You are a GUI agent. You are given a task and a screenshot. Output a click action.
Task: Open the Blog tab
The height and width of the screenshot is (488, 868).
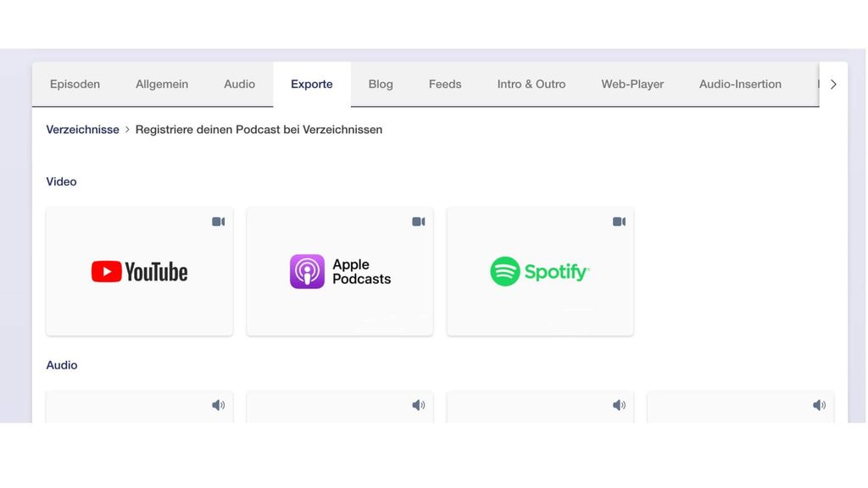click(x=381, y=84)
